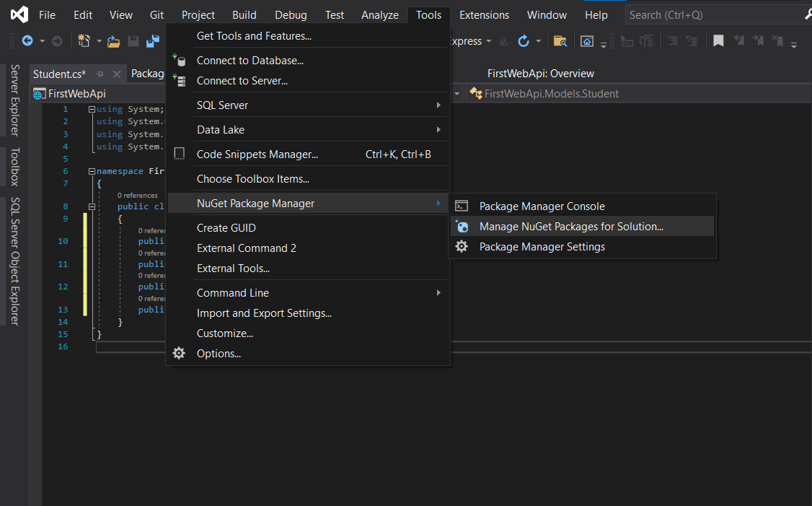Save all files using Save All icon

click(152, 41)
